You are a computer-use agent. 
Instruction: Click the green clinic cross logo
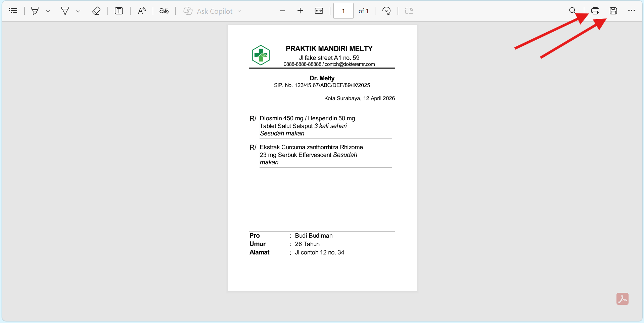click(x=261, y=55)
